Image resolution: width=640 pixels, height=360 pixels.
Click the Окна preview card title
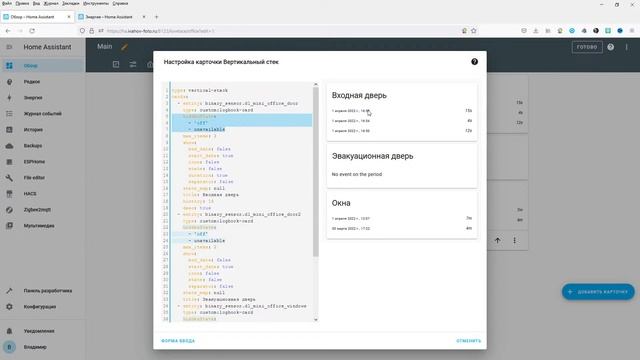click(341, 203)
